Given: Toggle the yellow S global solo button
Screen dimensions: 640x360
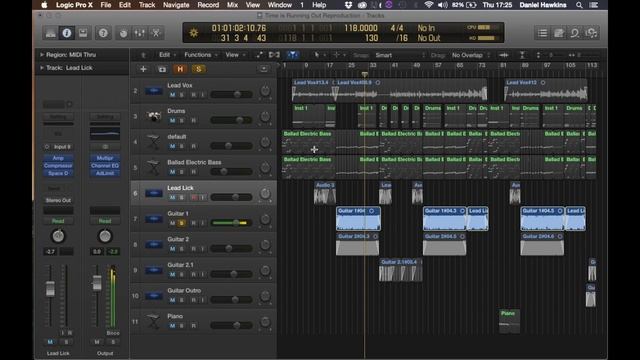Looking at the screenshot, I should (x=199, y=69).
